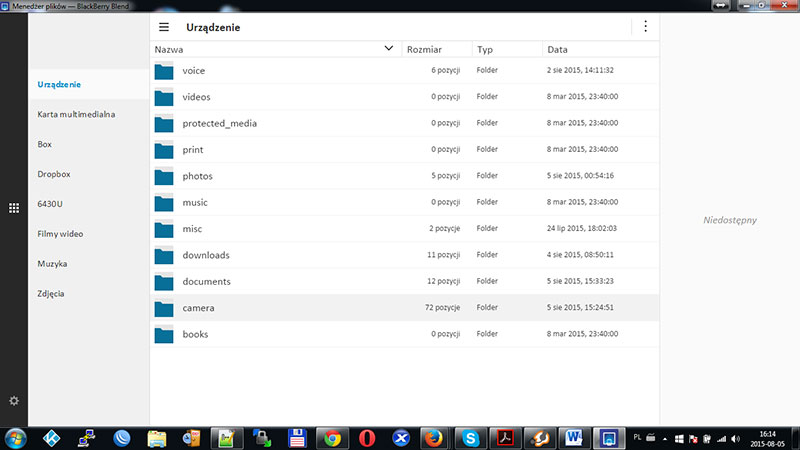Screen dimensions: 800x450
Task: Open the apps grid icon in left bar
Action: tap(14, 208)
